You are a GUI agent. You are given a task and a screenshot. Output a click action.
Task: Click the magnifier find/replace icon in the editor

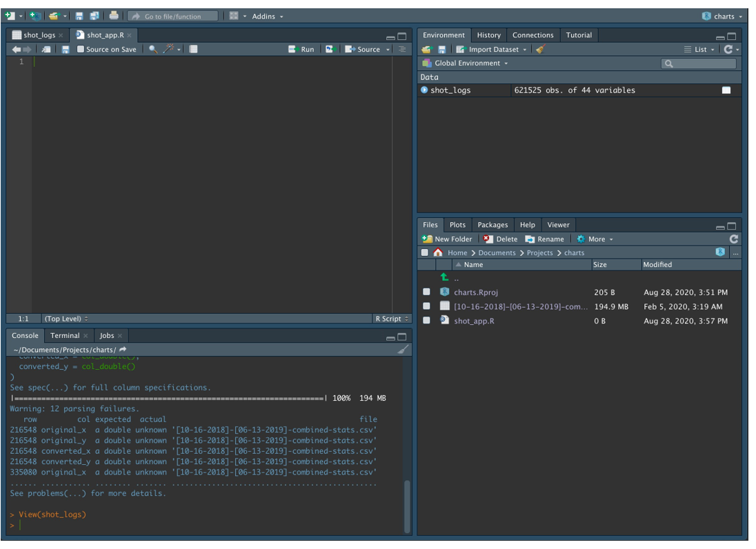[x=153, y=50]
